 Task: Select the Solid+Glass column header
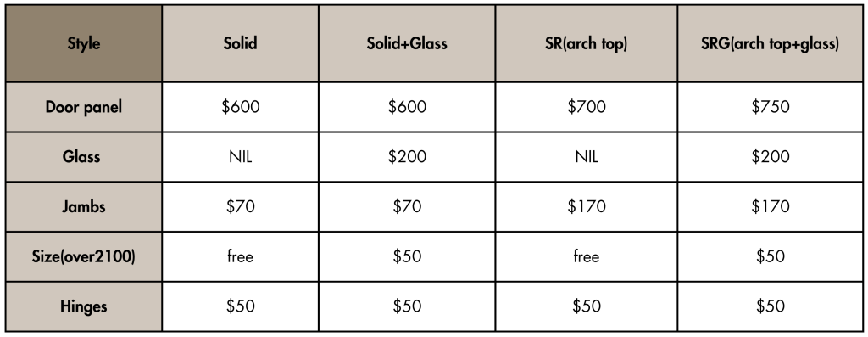tap(407, 43)
